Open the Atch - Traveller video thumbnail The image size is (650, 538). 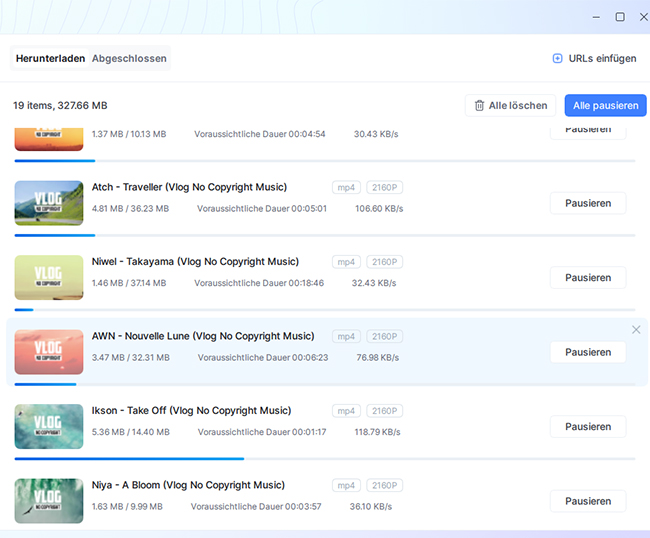click(48, 203)
